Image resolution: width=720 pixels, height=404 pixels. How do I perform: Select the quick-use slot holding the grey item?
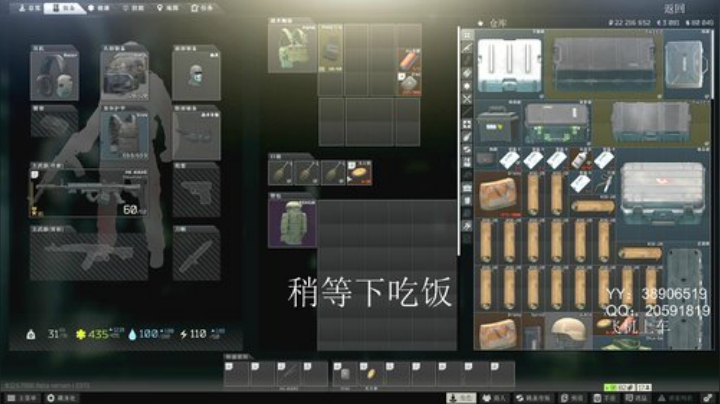(345, 374)
